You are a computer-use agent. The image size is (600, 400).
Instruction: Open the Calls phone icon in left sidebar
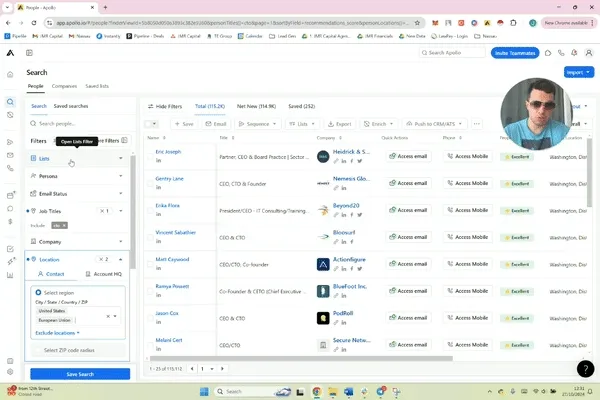click(10, 168)
